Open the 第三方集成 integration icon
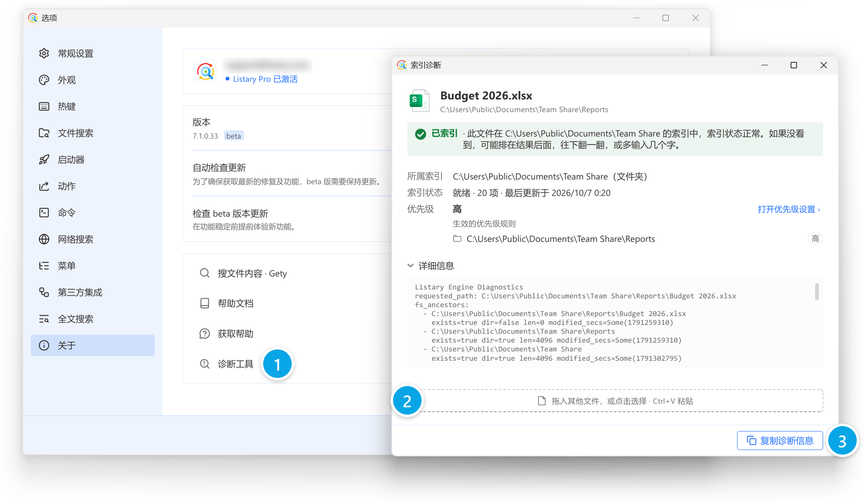This screenshot has width=864, height=504. pos(44,292)
